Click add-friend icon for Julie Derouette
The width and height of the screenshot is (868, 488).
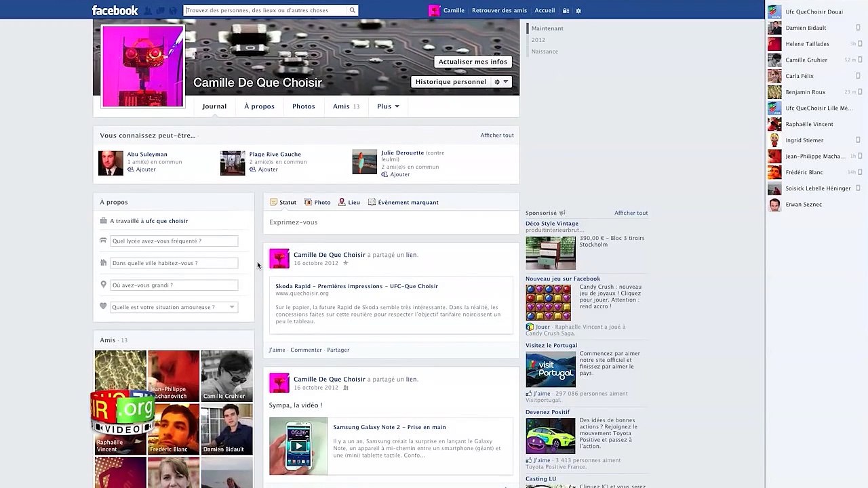(x=384, y=174)
